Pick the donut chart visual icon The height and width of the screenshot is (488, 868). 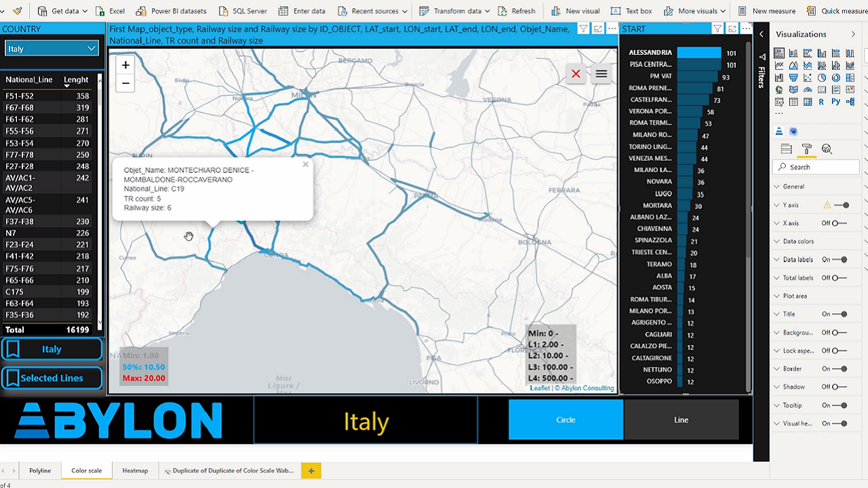coord(836,78)
